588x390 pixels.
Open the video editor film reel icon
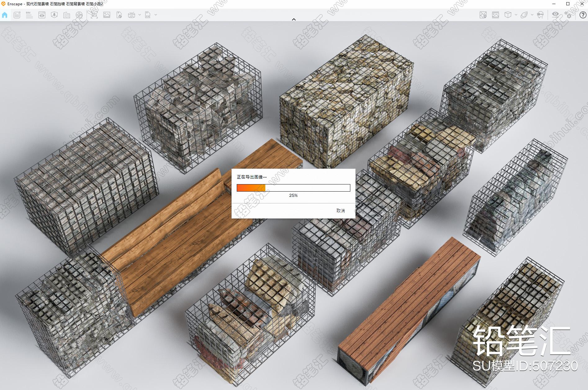click(79, 15)
